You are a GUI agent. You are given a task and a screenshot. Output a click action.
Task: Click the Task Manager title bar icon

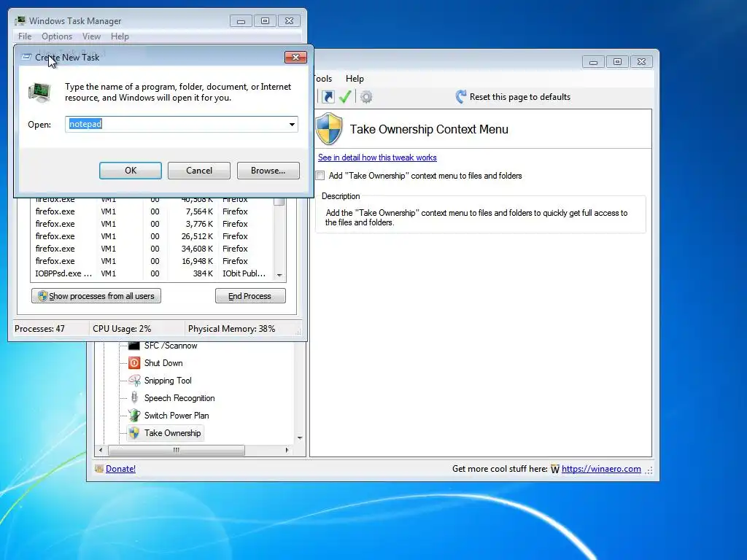point(20,21)
